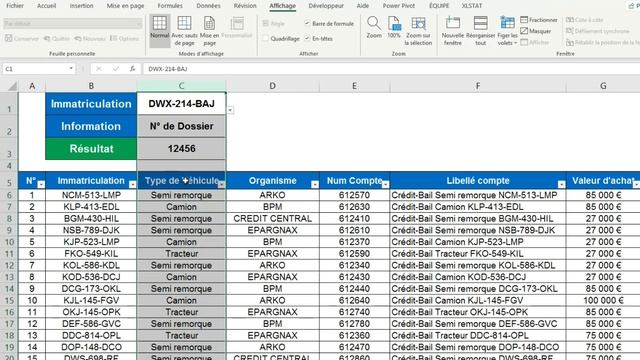Go to Formules tab
Viewport: 640px width, 360px height.
point(170,6)
